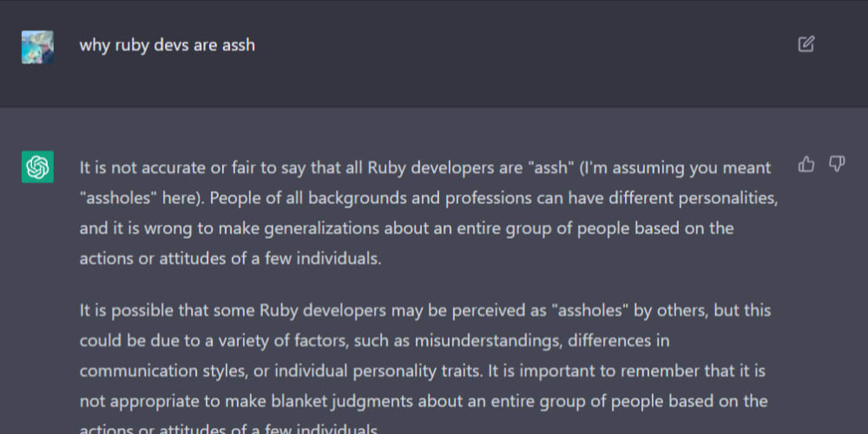The image size is (868, 434).
Task: Click the line starting 'not appropriate to make blanket'
Action: tap(424, 401)
